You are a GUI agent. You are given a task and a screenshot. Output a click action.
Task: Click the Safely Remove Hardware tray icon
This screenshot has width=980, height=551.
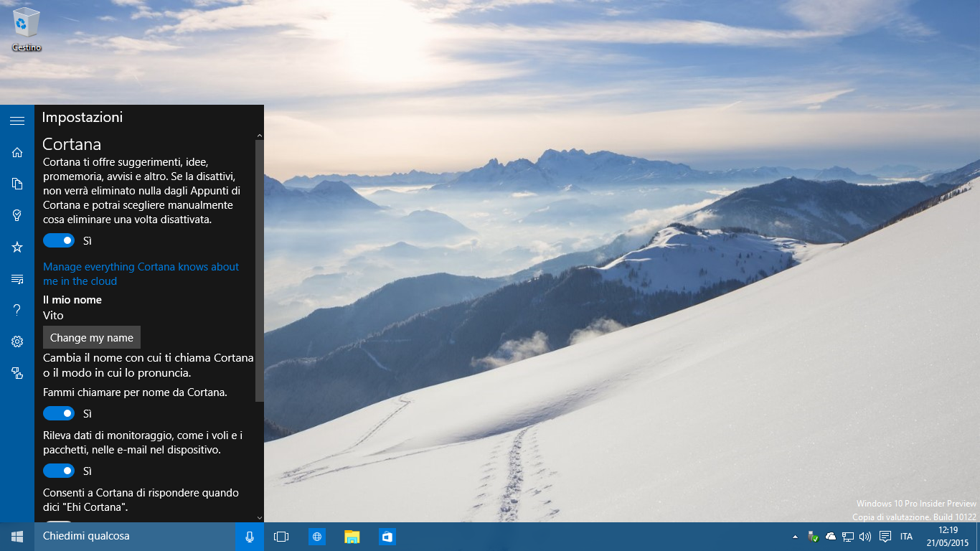[x=813, y=537]
